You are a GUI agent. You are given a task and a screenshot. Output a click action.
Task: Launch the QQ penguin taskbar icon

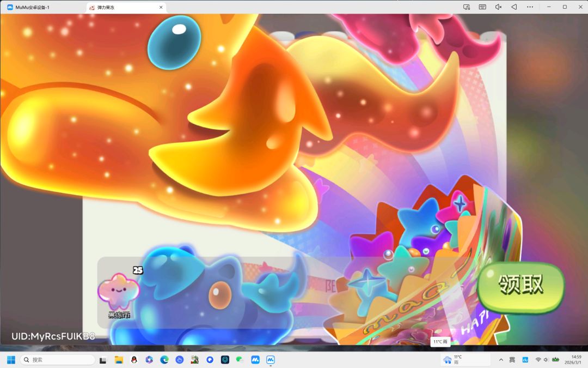click(x=134, y=360)
